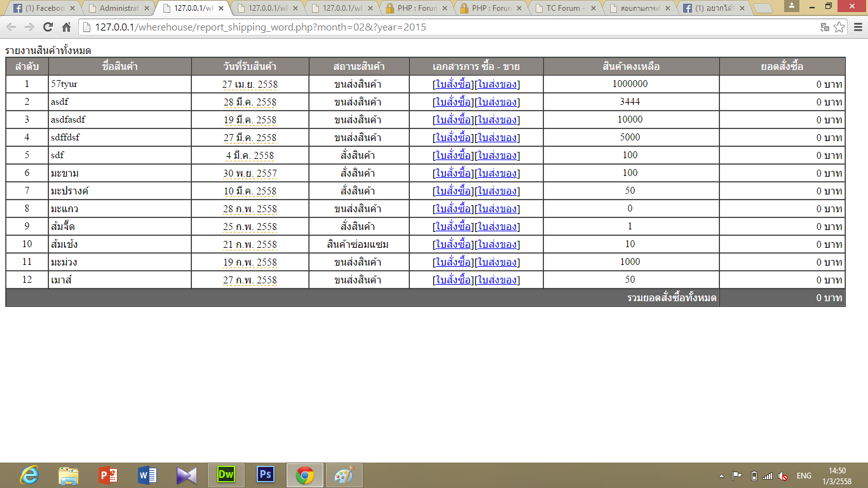Open ใบส่งของ link in the เมาส์ row
This screenshot has height=488, width=868.
498,280
